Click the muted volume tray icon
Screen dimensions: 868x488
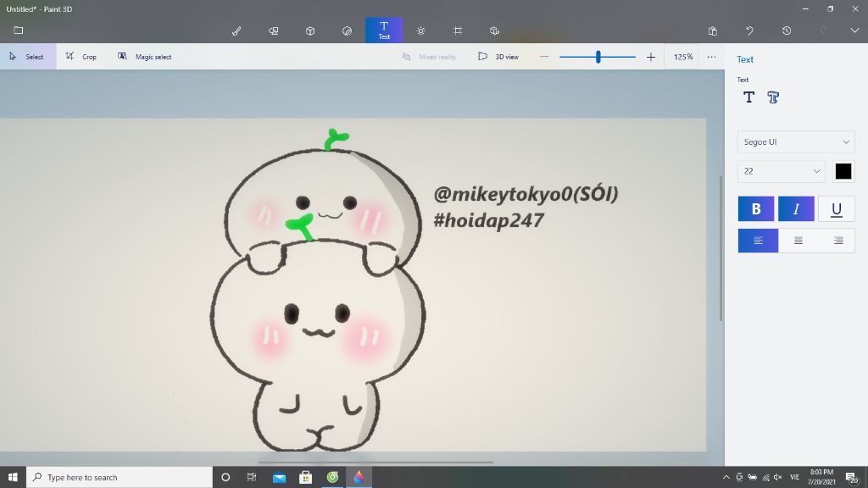[x=778, y=477]
